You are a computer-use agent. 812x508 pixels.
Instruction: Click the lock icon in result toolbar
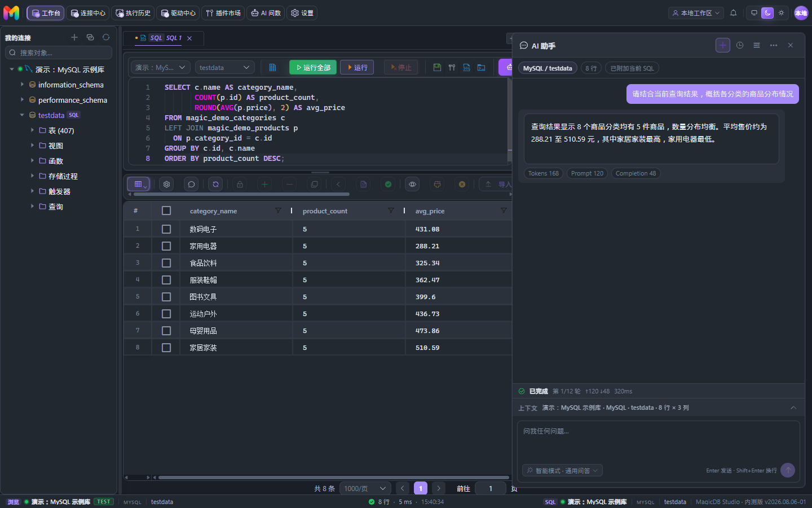click(x=240, y=184)
